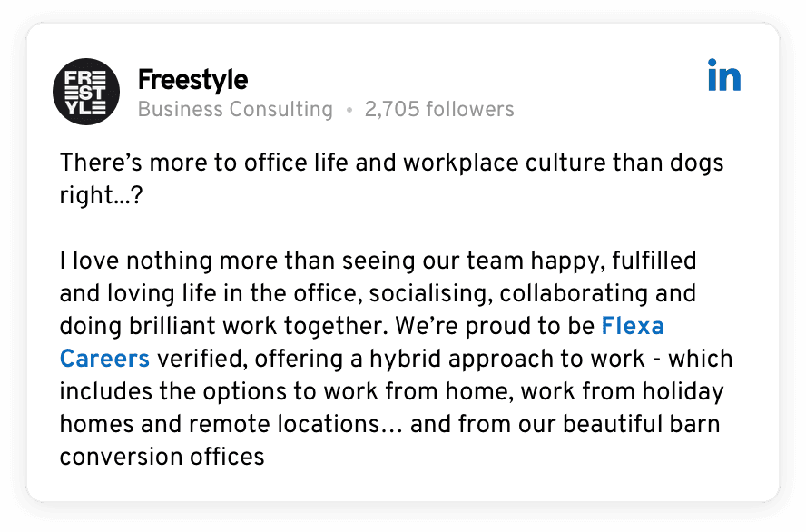The height and width of the screenshot is (532, 806).
Task: Follow the 'Flexa' hyperlink text
Action: pos(633,325)
